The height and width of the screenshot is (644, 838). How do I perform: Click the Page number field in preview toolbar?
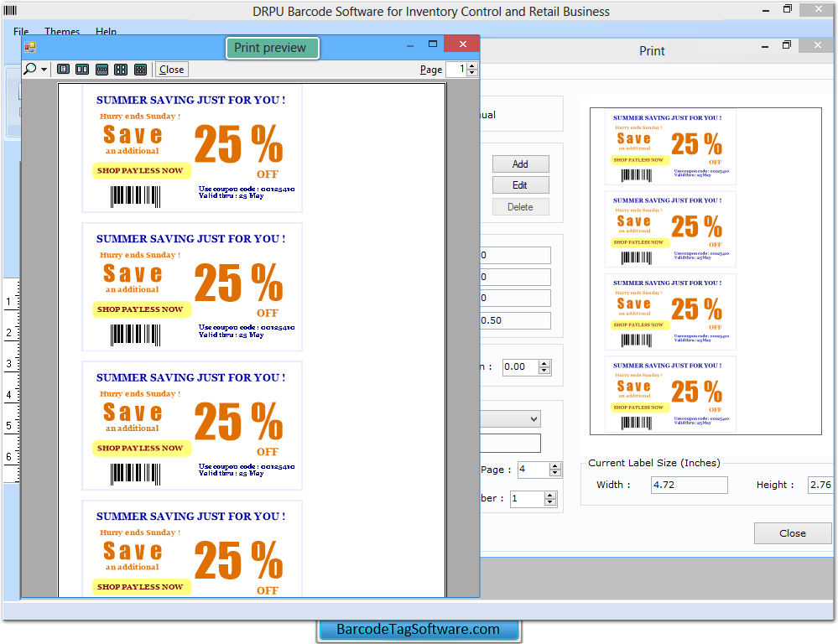[x=456, y=69]
